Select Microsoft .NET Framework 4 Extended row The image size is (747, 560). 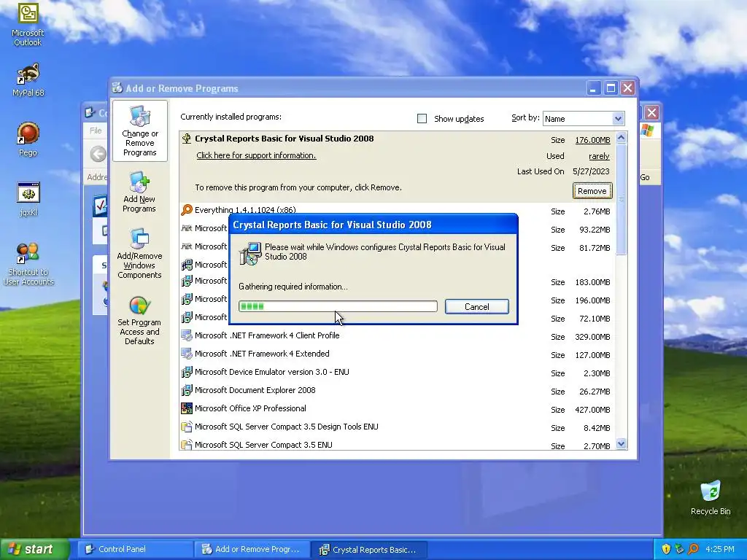coord(398,354)
